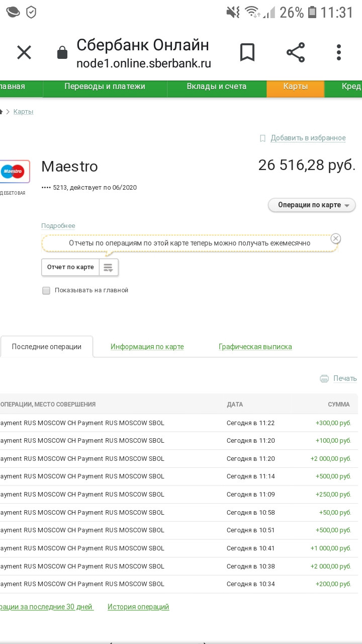Tap the shield security notification icon
362x644 pixels.
pos(31,12)
